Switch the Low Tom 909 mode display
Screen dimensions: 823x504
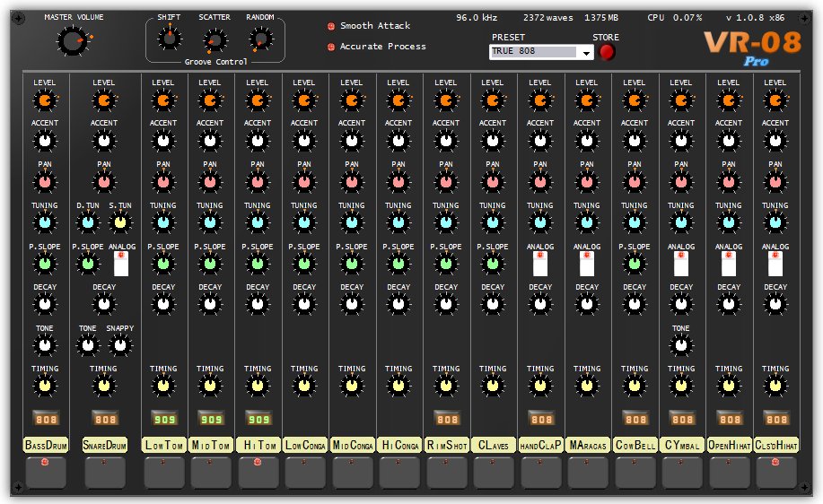coord(164,419)
